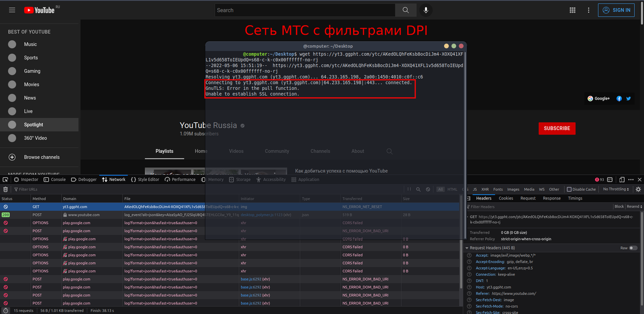Switch to Inspector tab

coord(26,179)
